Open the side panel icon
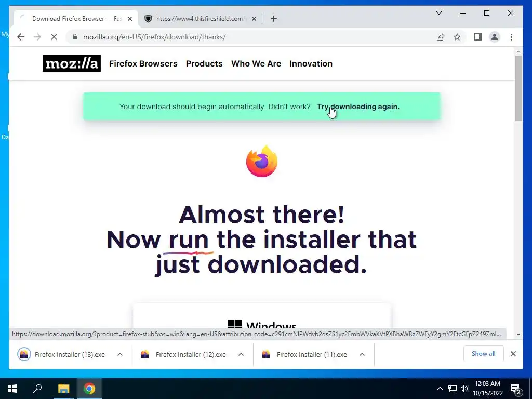The image size is (532, 399). click(478, 37)
